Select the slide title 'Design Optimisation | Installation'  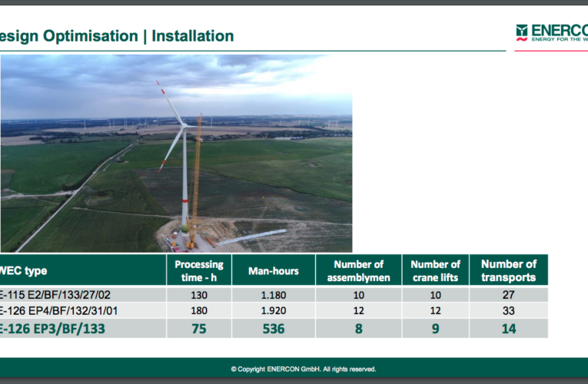pos(117,36)
